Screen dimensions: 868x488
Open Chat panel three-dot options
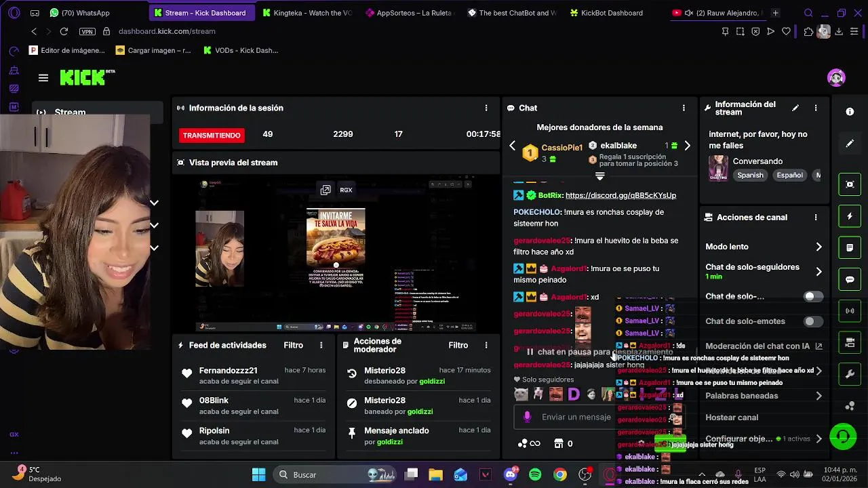(x=684, y=108)
